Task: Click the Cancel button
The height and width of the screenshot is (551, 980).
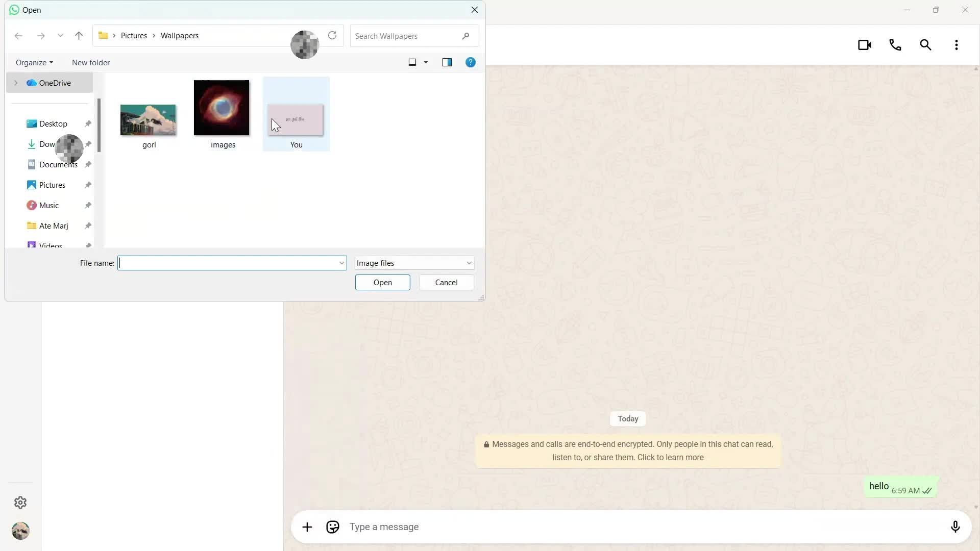Action: (446, 282)
